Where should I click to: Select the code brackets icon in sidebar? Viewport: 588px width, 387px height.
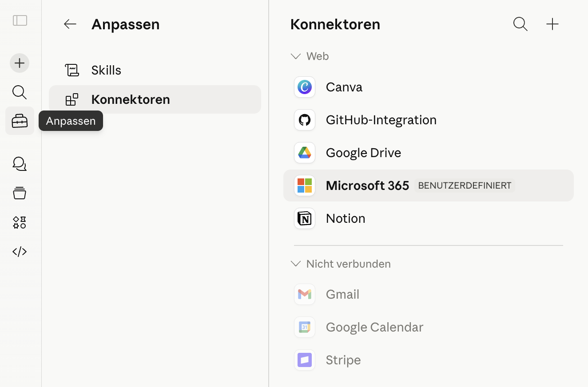pos(20,251)
